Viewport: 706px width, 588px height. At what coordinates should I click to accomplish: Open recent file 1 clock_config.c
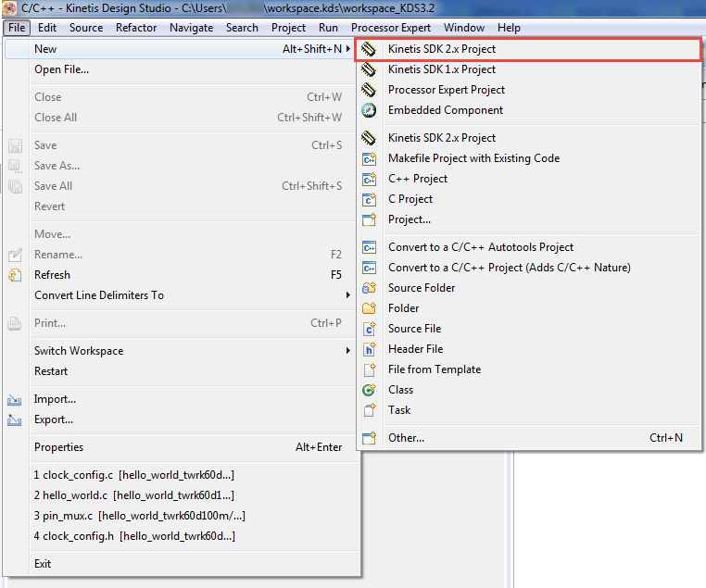click(181, 475)
